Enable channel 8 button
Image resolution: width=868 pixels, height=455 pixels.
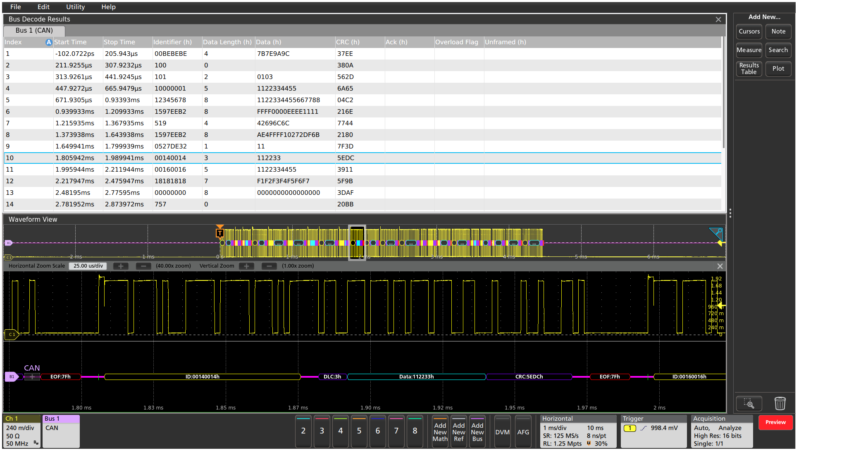coord(415,431)
